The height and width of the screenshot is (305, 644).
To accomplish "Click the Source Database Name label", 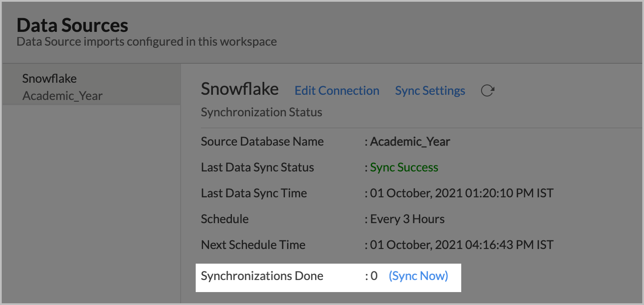I will 262,141.
